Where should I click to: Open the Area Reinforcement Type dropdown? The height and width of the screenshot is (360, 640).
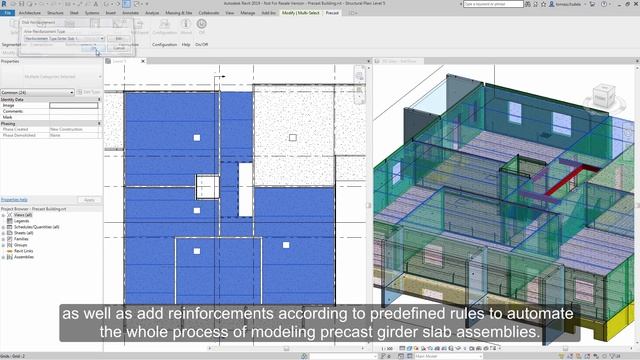(x=64, y=38)
